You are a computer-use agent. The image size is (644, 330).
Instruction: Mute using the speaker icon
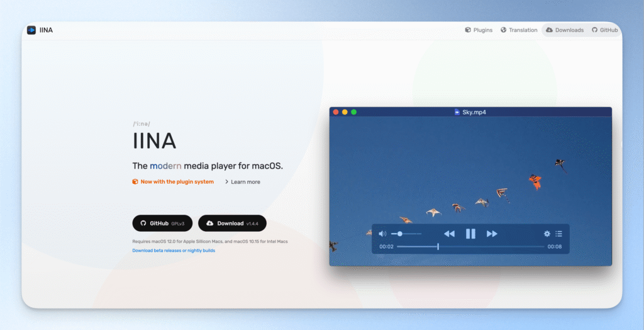point(382,234)
